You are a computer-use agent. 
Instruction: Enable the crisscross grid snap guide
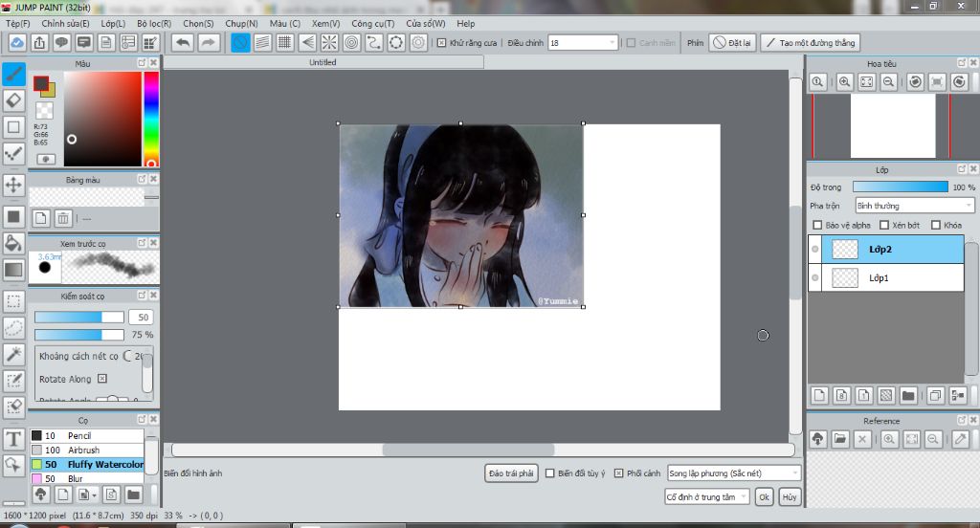tap(285, 42)
